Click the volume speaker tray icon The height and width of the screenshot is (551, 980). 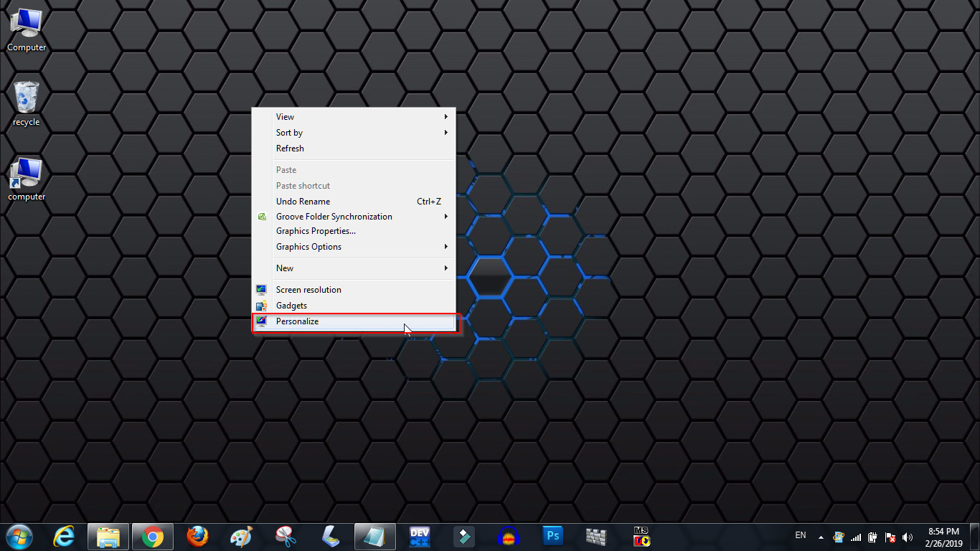[908, 537]
